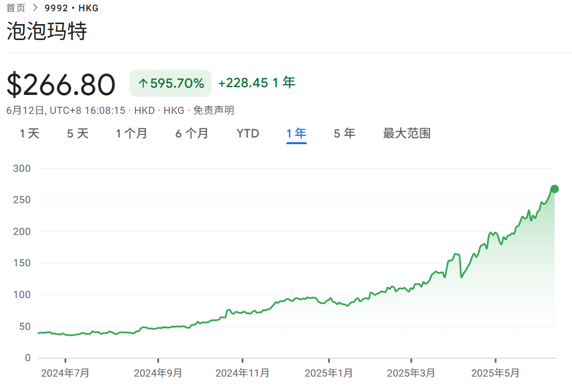
Task: Click the 300 y-axis label
Action: pyautogui.click(x=21, y=168)
